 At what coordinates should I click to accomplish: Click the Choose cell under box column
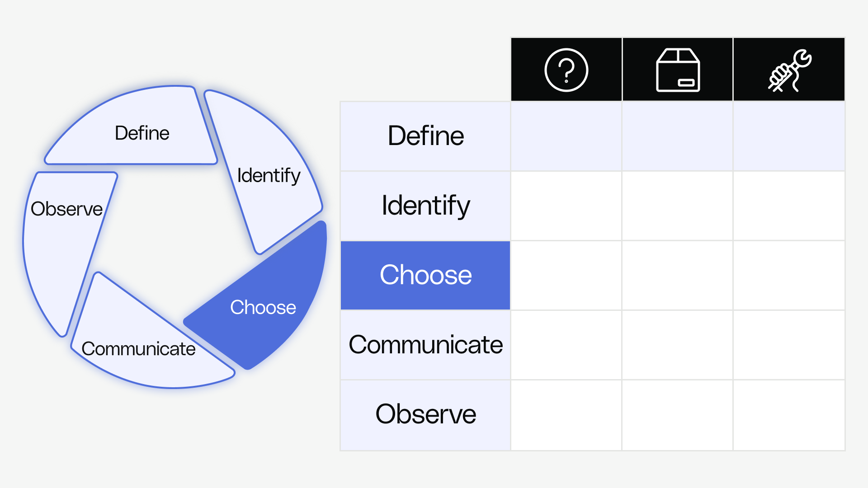pos(678,275)
